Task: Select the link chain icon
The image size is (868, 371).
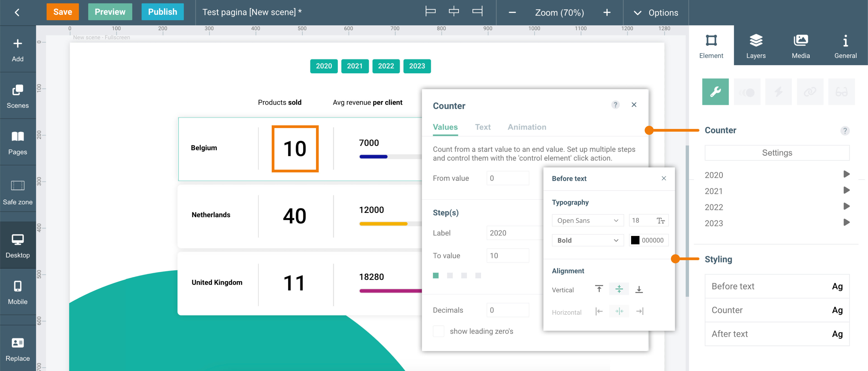Action: coord(810,92)
